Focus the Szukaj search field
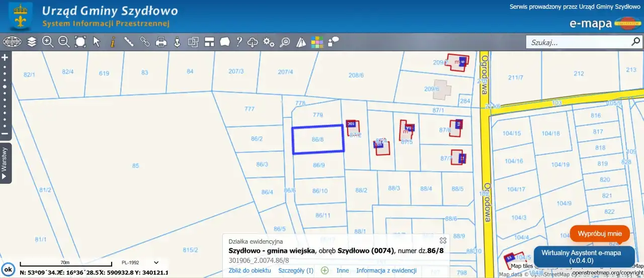Screen dimensions: 644x278 [x=578, y=42]
